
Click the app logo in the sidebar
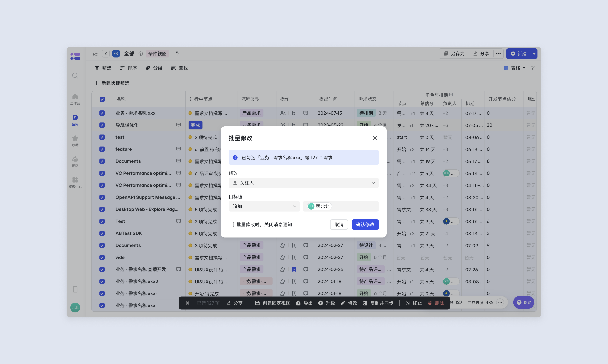point(75,56)
